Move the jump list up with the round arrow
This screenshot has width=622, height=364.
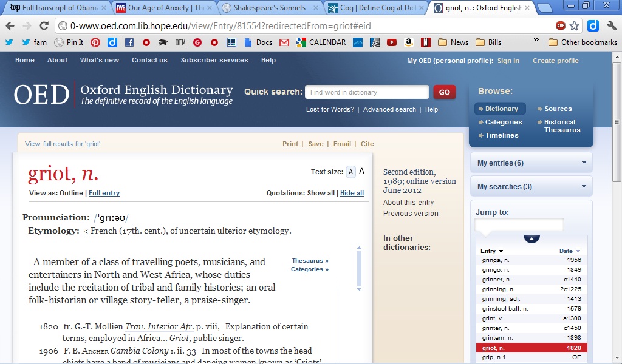point(531,238)
